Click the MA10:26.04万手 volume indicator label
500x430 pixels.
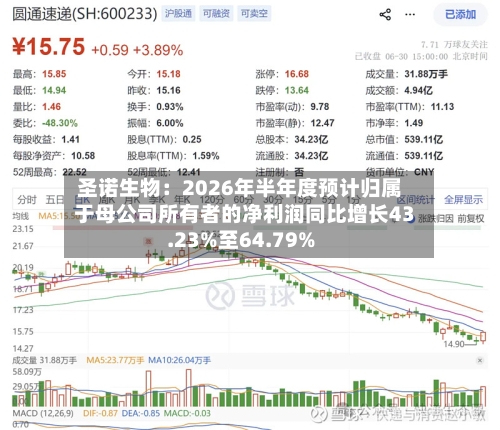tap(179, 360)
